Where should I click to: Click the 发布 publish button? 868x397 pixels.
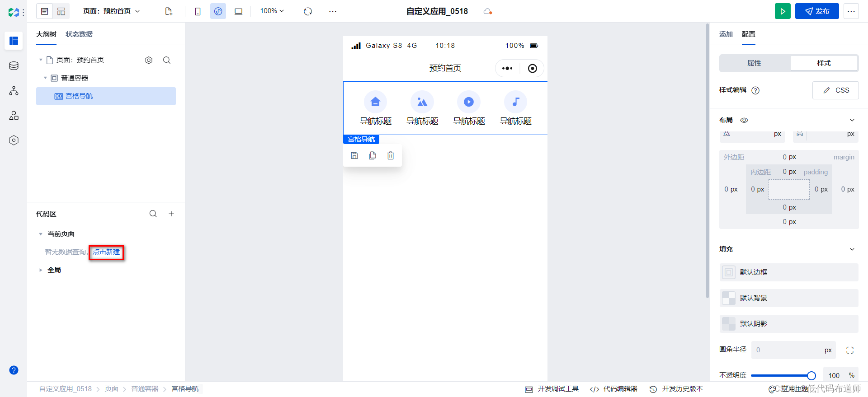[817, 11]
